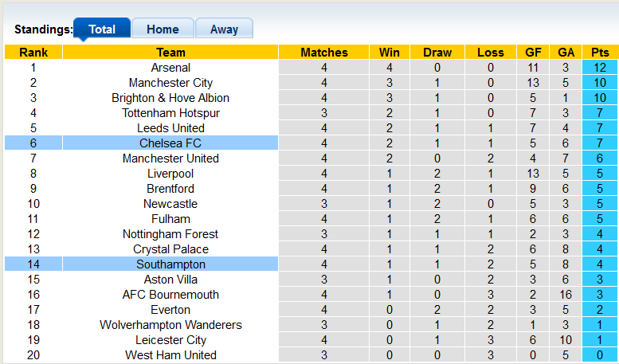Click the Rank column header
619x364 pixels.
pyautogui.click(x=33, y=53)
